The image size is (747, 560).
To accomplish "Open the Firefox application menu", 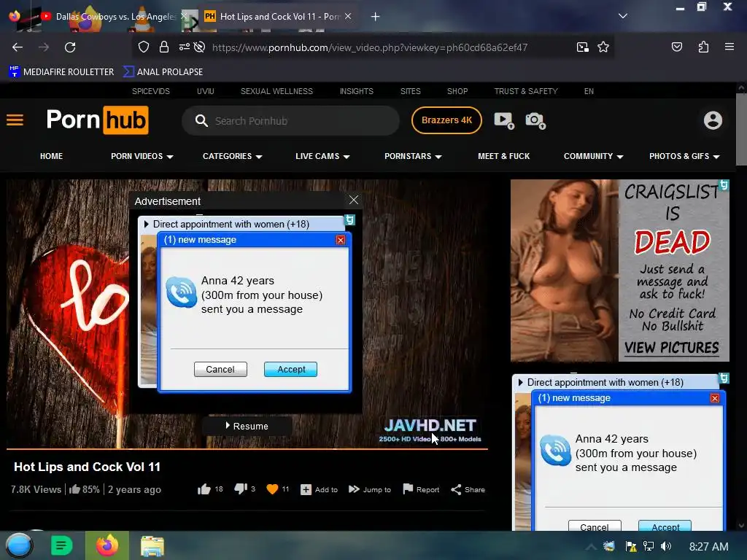I will point(729,47).
